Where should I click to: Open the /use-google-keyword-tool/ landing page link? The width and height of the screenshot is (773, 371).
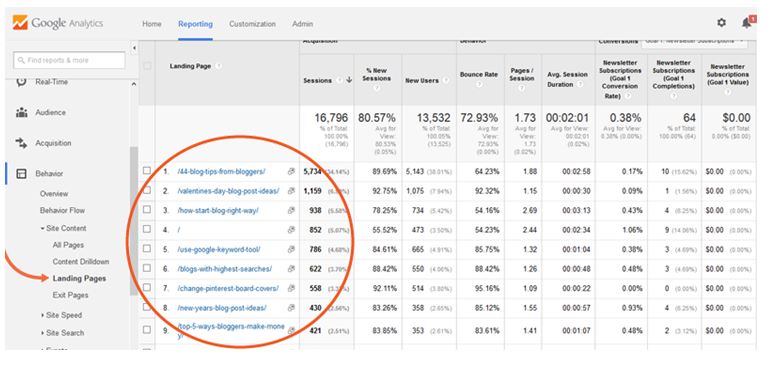[x=219, y=249]
